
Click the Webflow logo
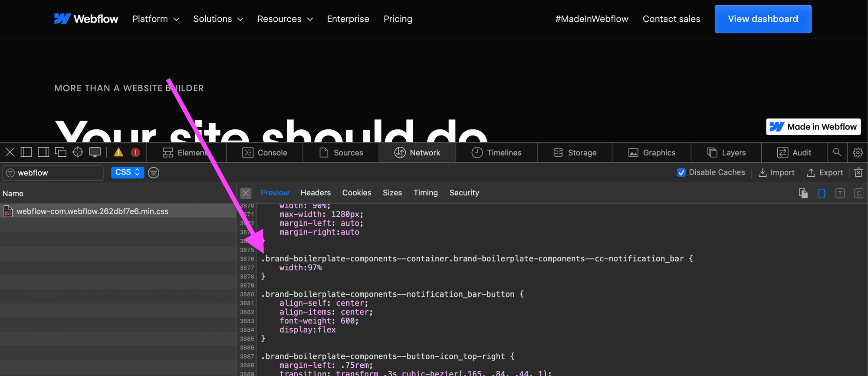coord(86,19)
